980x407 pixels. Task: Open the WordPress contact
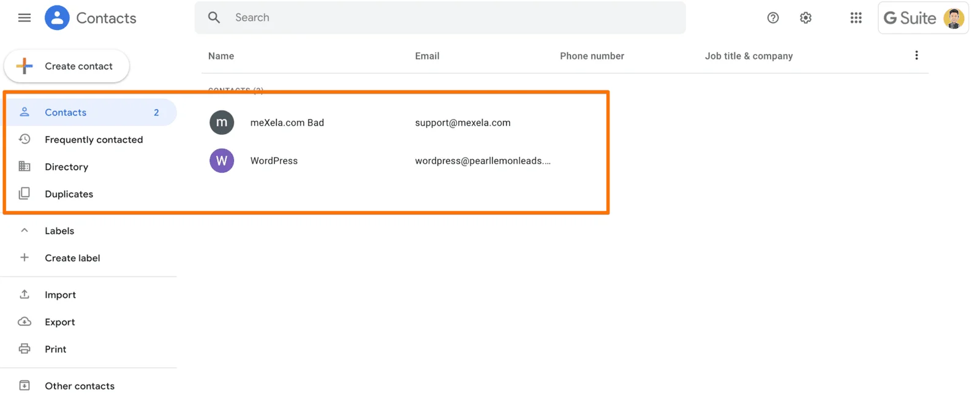274,161
